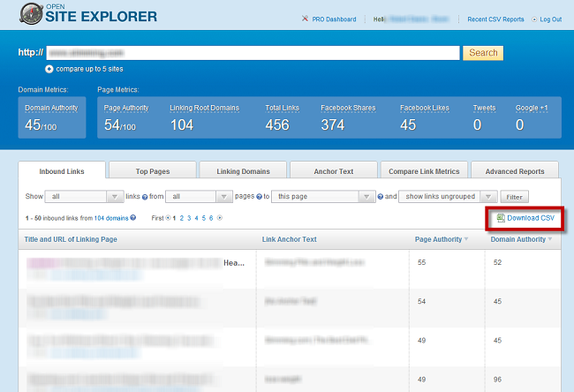The height and width of the screenshot is (392, 574).
Task: Click the help icon before 'and'
Action: pos(381,197)
